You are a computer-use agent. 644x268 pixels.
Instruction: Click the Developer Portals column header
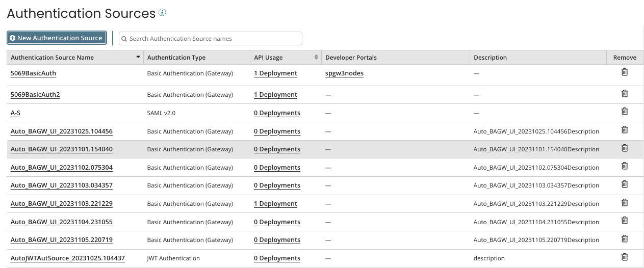[x=351, y=58]
